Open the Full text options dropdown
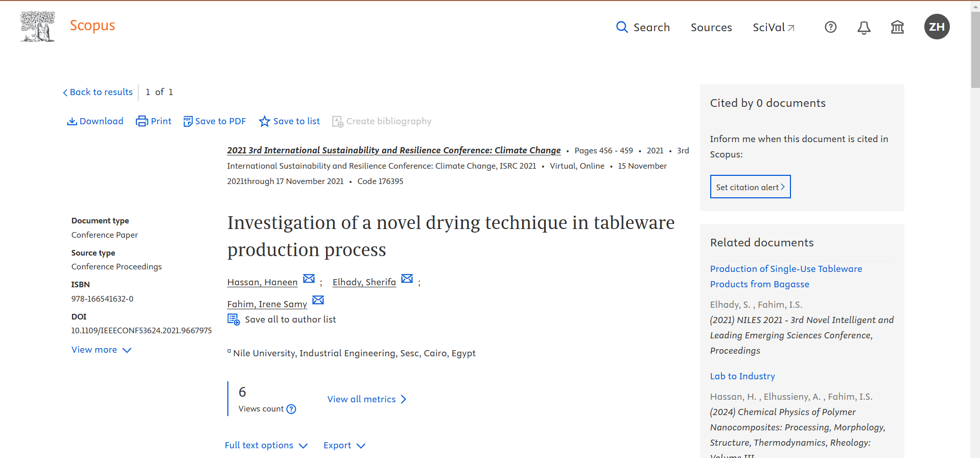The height and width of the screenshot is (458, 980). pyautogui.click(x=266, y=445)
